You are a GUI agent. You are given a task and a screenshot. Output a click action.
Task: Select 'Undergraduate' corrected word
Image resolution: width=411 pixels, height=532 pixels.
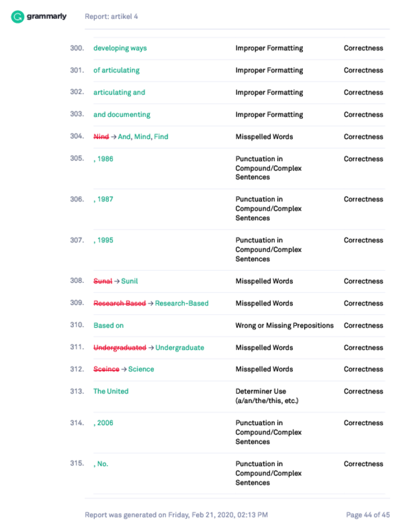[x=180, y=348]
